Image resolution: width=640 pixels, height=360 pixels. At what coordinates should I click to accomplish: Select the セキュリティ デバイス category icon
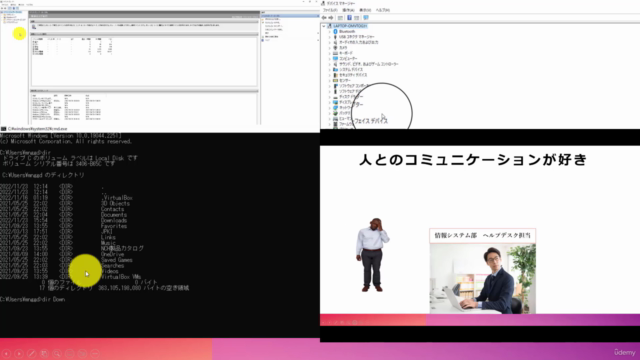coord(336,75)
